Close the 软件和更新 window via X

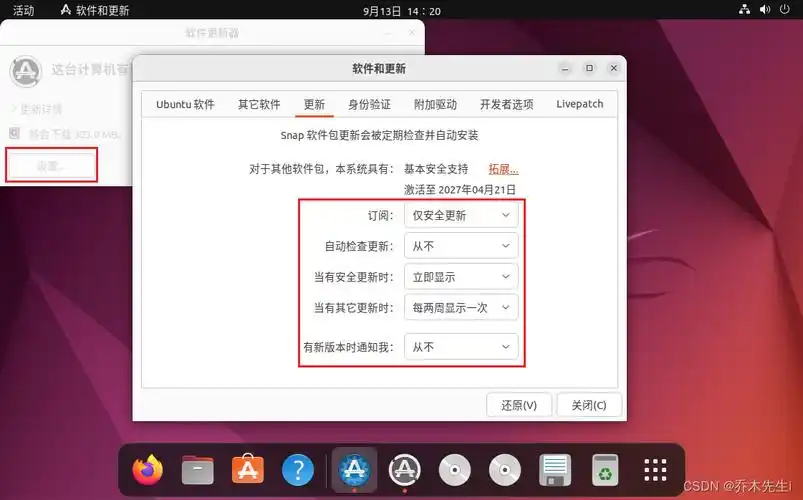coord(614,68)
